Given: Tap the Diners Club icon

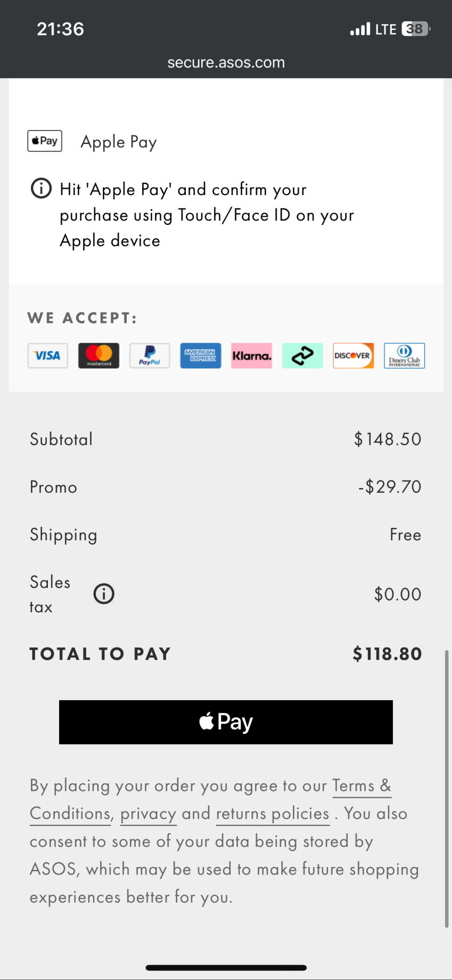Looking at the screenshot, I should [x=404, y=355].
